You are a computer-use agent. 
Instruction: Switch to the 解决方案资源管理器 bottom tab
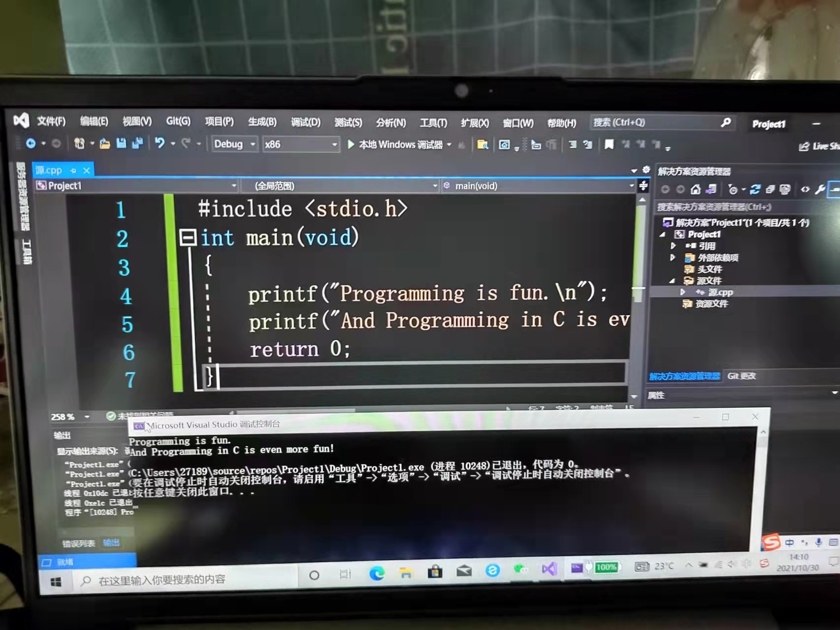(x=684, y=376)
